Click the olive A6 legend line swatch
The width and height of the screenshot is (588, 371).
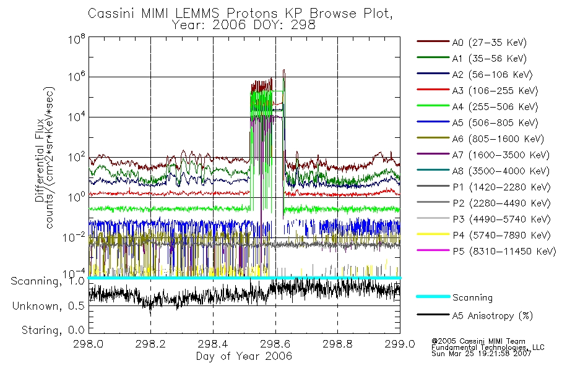click(x=433, y=138)
